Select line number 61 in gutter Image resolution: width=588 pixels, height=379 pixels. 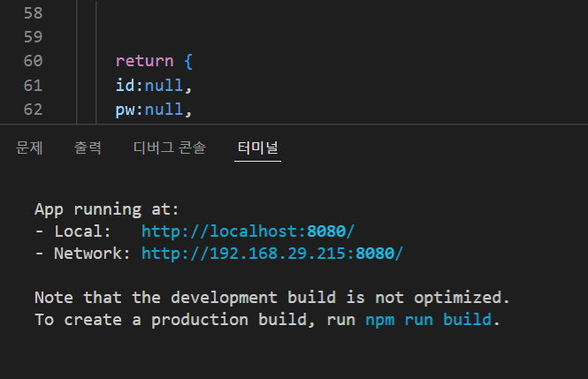(x=32, y=86)
